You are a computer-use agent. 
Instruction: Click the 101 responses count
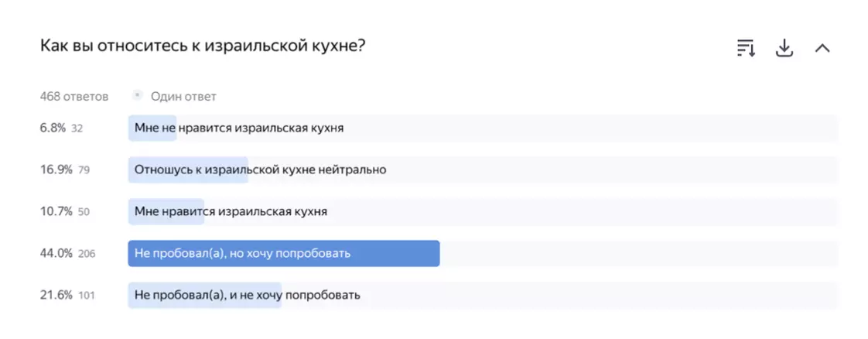pyautogui.click(x=86, y=295)
